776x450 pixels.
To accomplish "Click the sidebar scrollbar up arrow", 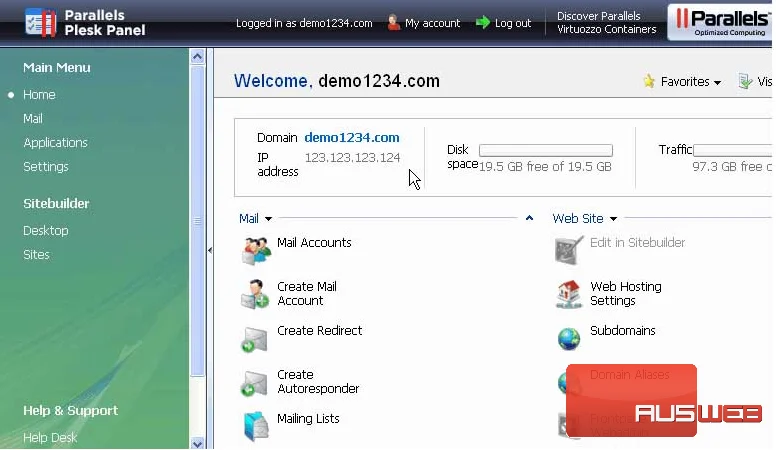I will click(197, 56).
